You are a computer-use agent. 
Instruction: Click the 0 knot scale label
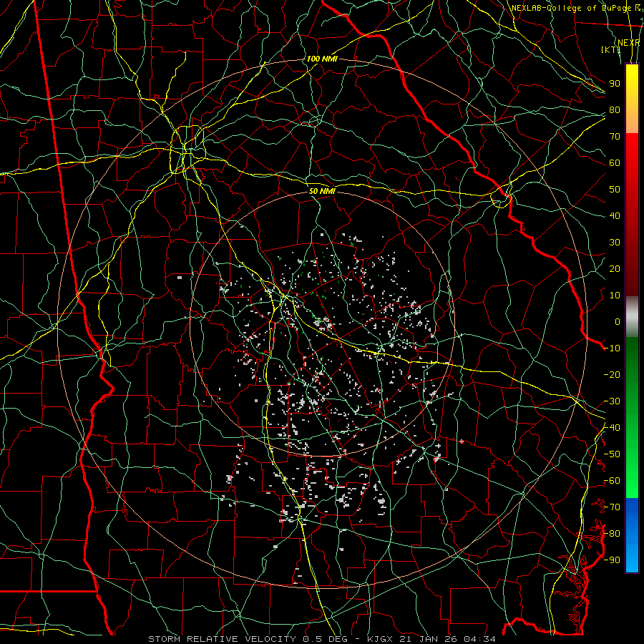coord(618,321)
